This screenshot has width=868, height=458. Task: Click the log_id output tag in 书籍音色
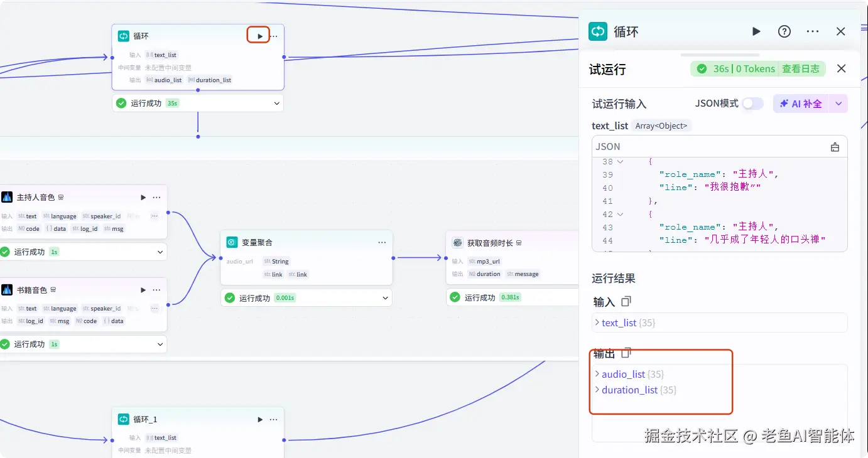tap(31, 321)
